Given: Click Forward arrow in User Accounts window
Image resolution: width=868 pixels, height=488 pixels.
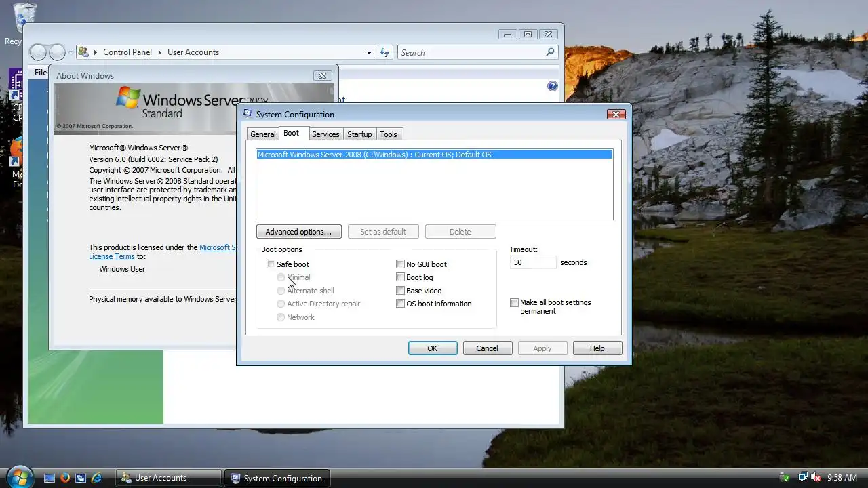Looking at the screenshot, I should [58, 52].
